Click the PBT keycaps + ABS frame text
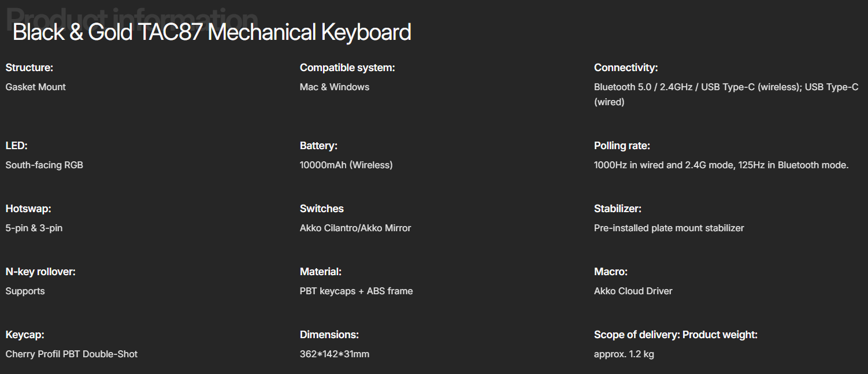 point(357,291)
